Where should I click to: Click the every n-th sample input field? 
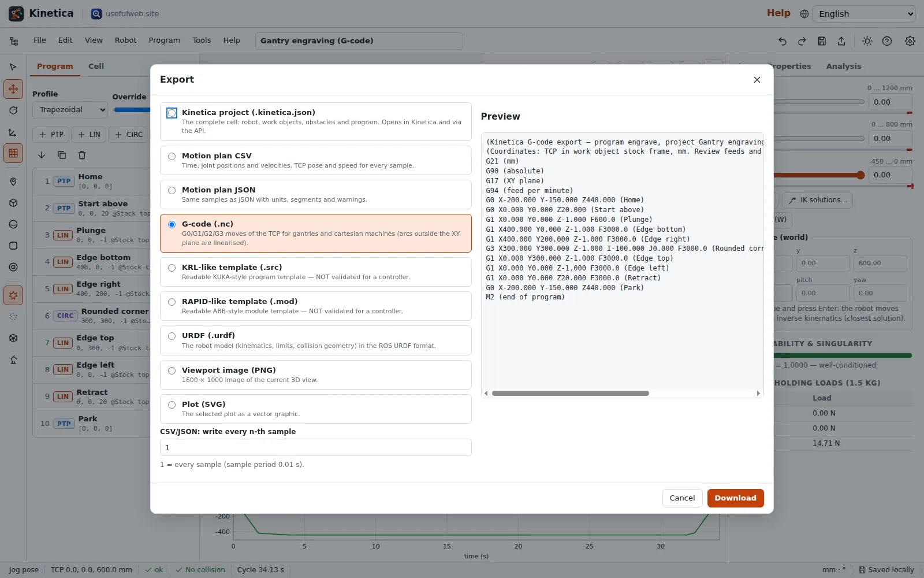pyautogui.click(x=315, y=447)
